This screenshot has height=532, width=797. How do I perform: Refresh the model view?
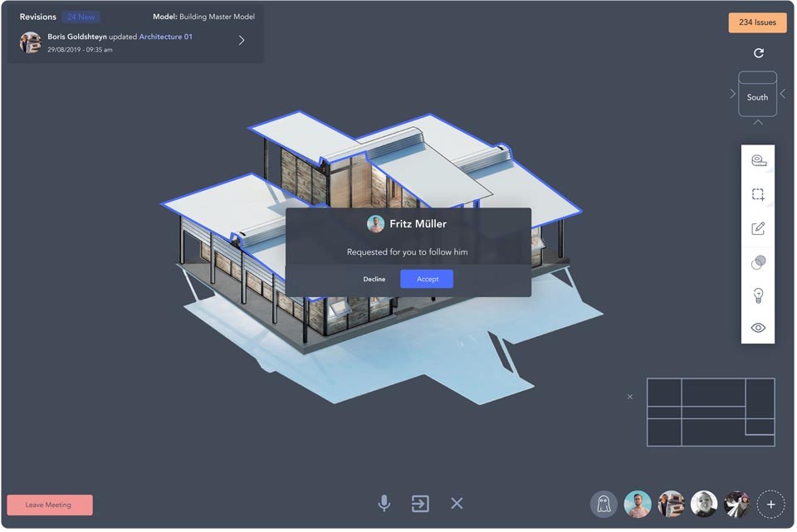point(758,53)
